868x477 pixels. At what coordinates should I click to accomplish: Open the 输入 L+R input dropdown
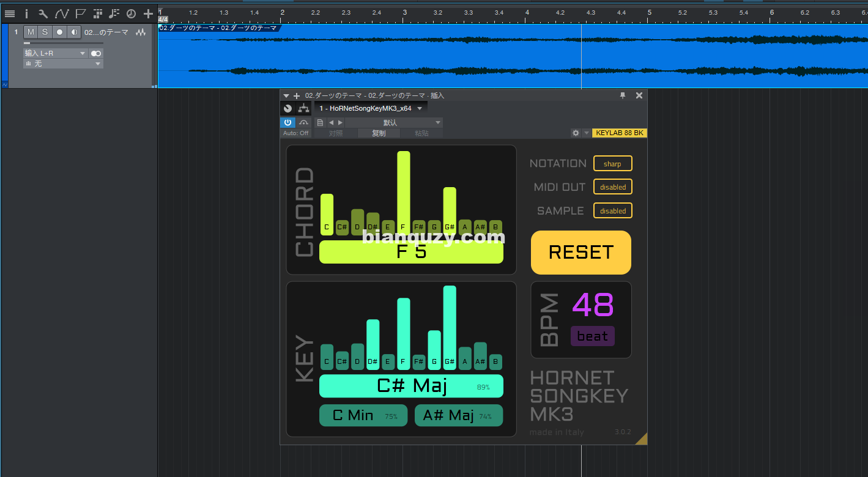[56, 53]
